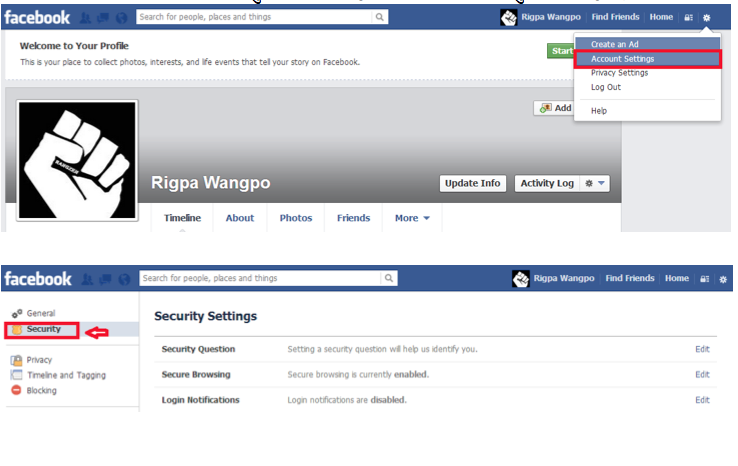The height and width of the screenshot is (466, 738).
Task: Switch to the About tab
Action: [240, 218]
